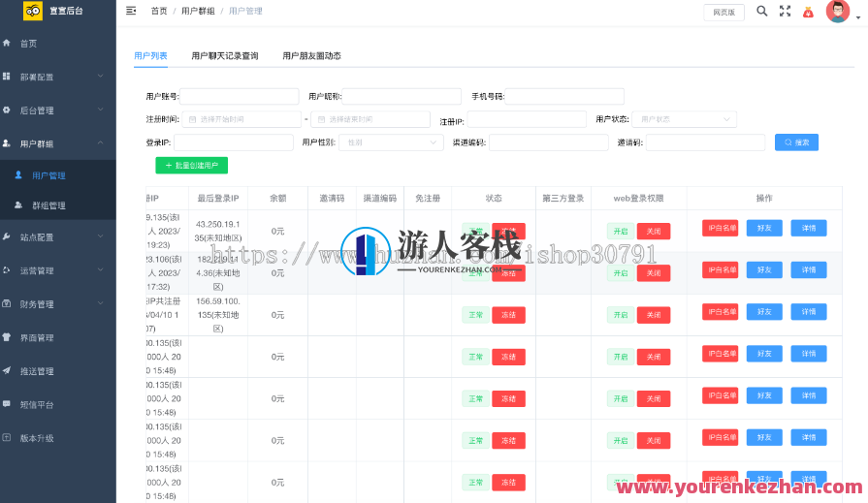This screenshot has height=503, width=868.
Task: Click the paper plane icon beside 推送管理
Action: [7, 371]
